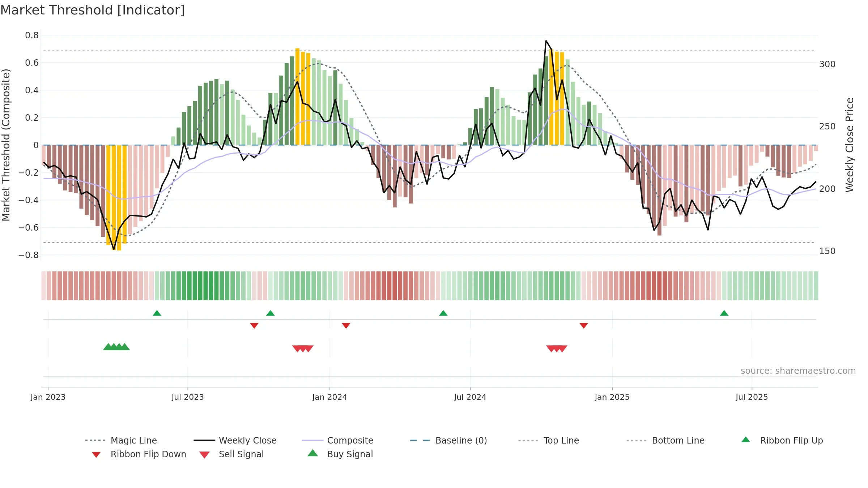Click the ribbon flip up marker before Jul 2024

tap(443, 313)
